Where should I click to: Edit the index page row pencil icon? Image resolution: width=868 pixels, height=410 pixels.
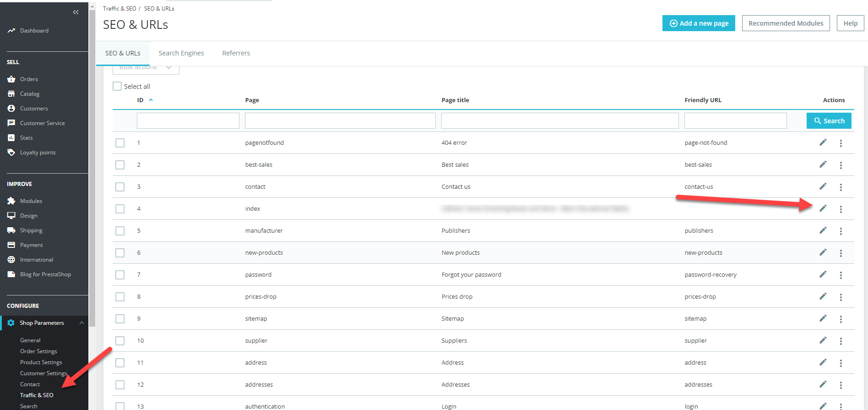point(823,208)
